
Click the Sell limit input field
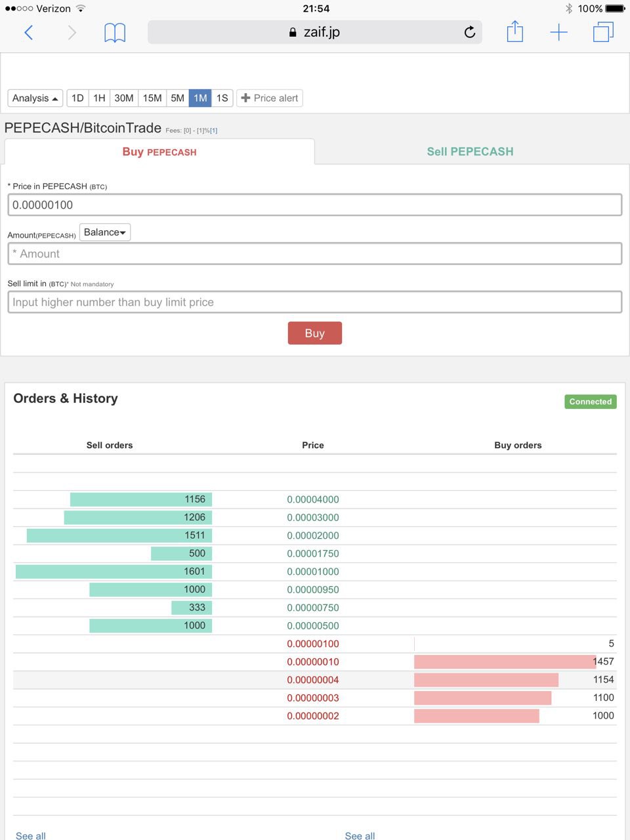[x=315, y=302]
